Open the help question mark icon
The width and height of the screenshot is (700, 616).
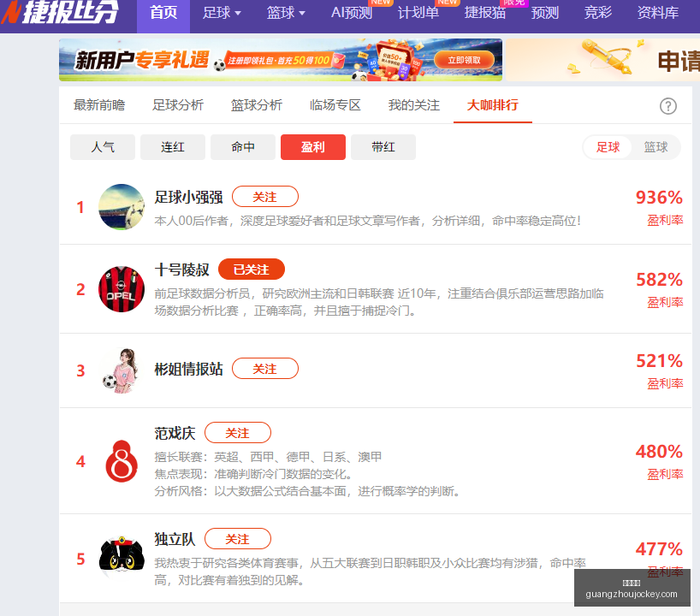pyautogui.click(x=667, y=106)
